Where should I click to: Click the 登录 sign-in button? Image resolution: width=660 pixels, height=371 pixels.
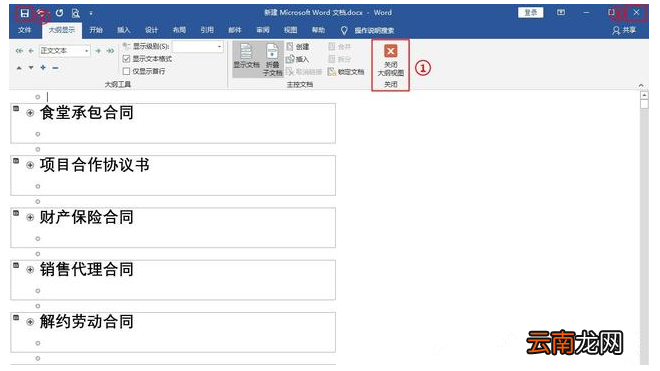point(531,13)
